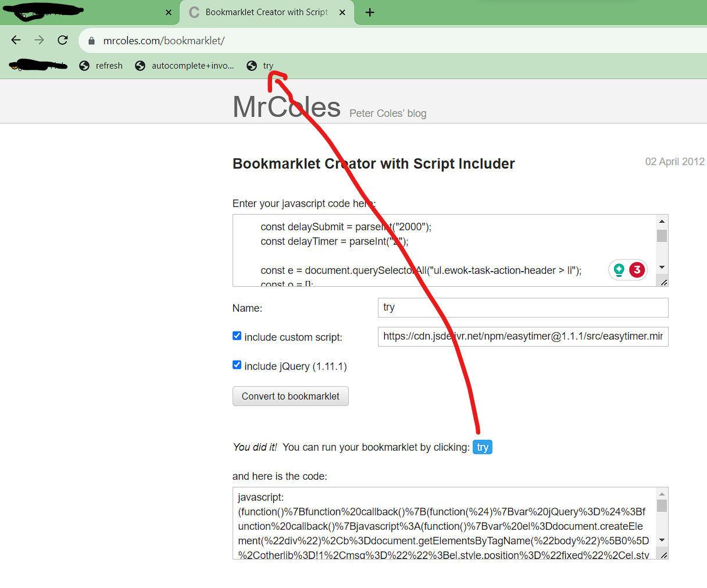Click the globe icon of the 'try' bookmark
Viewport: 707px width, 588px height.
tap(252, 66)
